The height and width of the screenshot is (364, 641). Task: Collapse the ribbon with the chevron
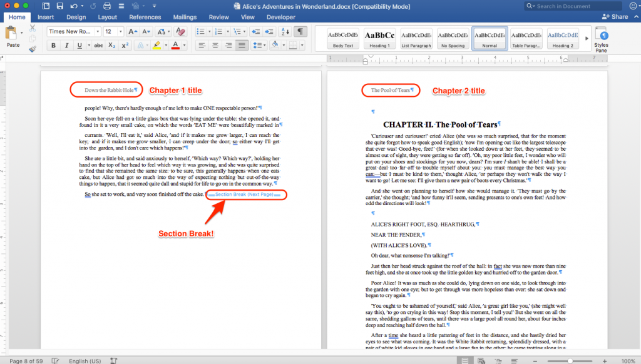(x=636, y=17)
